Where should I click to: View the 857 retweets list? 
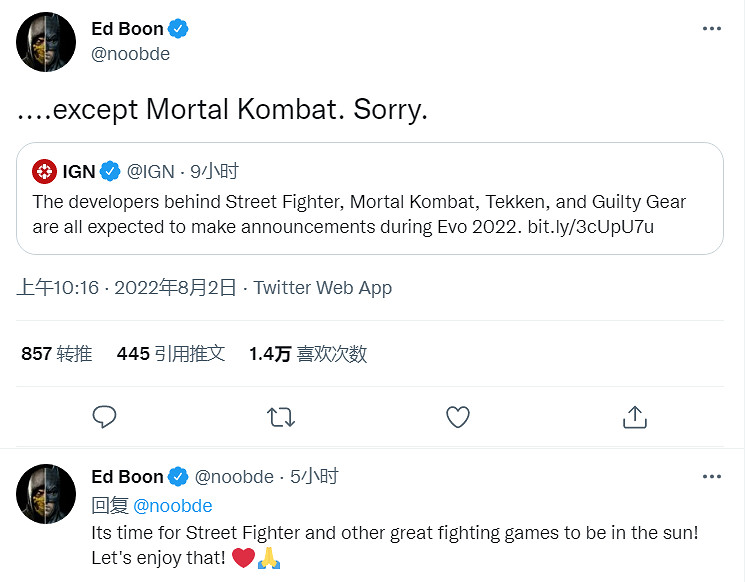[x=56, y=353]
